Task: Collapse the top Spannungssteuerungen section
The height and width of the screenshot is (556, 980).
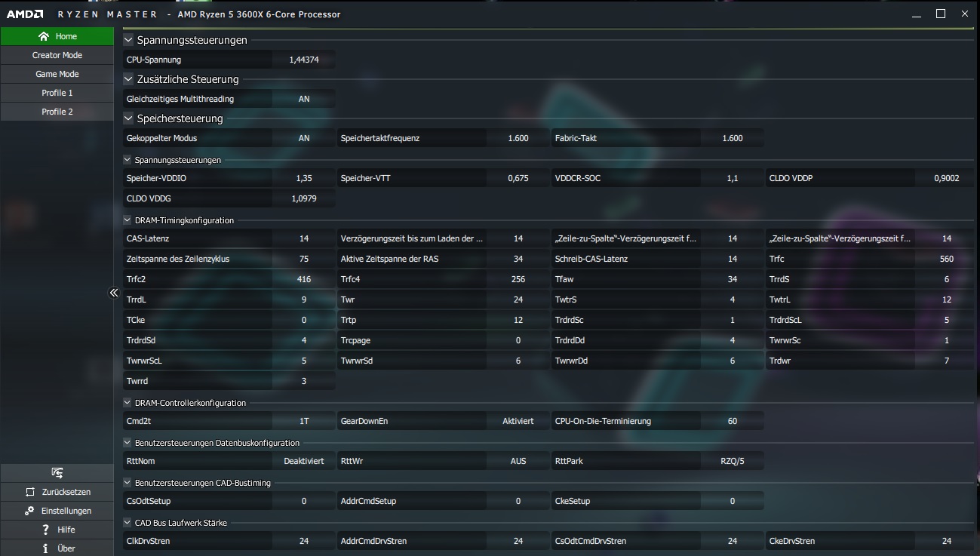Action: point(128,40)
